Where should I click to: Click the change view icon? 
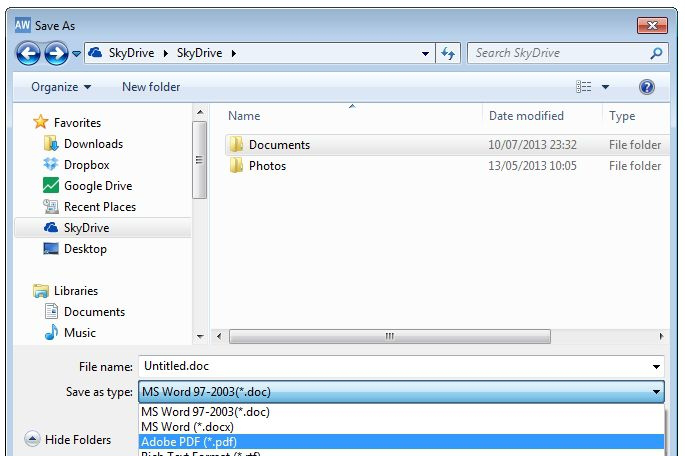coord(584,87)
